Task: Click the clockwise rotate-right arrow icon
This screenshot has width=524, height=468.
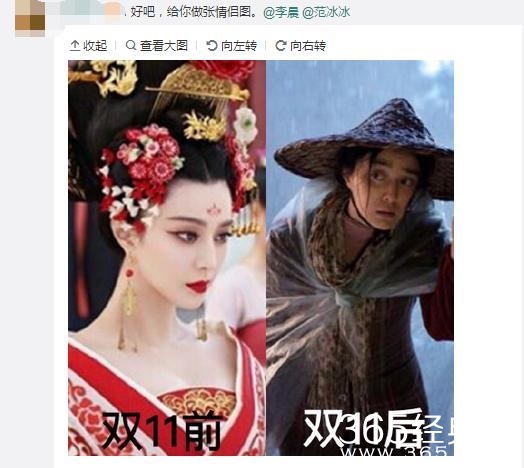Action: 281,45
